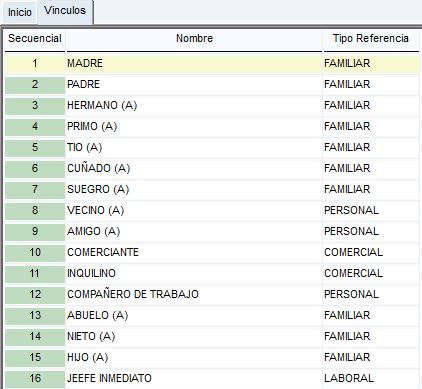The width and height of the screenshot is (422, 389).
Task: Select row number 2 PADRE
Action: (x=212, y=84)
